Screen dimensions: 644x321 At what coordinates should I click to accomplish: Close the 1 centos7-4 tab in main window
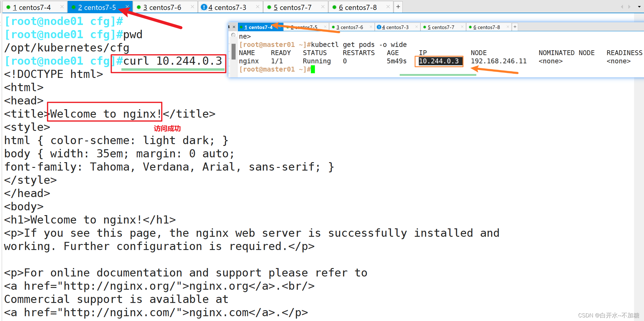click(62, 7)
